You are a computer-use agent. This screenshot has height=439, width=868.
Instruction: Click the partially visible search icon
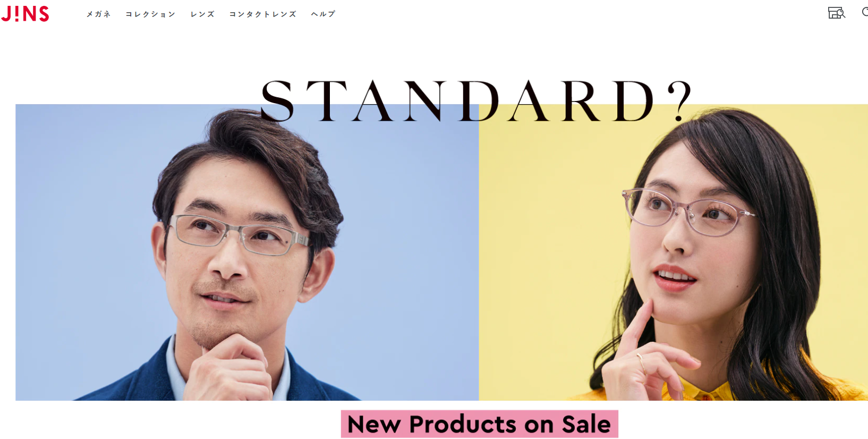[x=865, y=12]
